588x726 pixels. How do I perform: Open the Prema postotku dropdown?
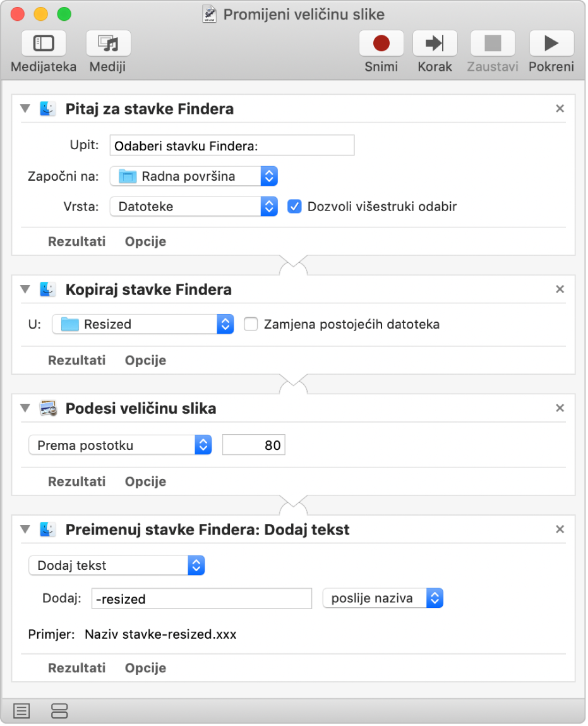tap(120, 445)
